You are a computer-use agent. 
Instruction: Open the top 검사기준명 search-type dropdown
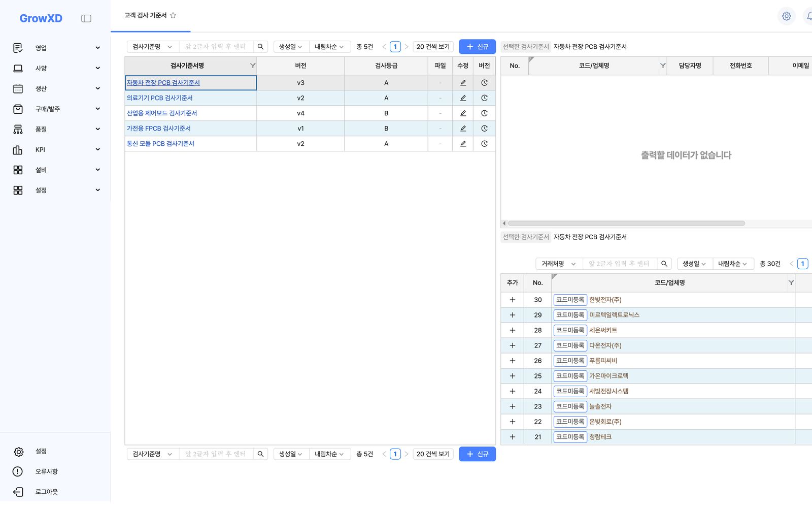tap(153, 47)
